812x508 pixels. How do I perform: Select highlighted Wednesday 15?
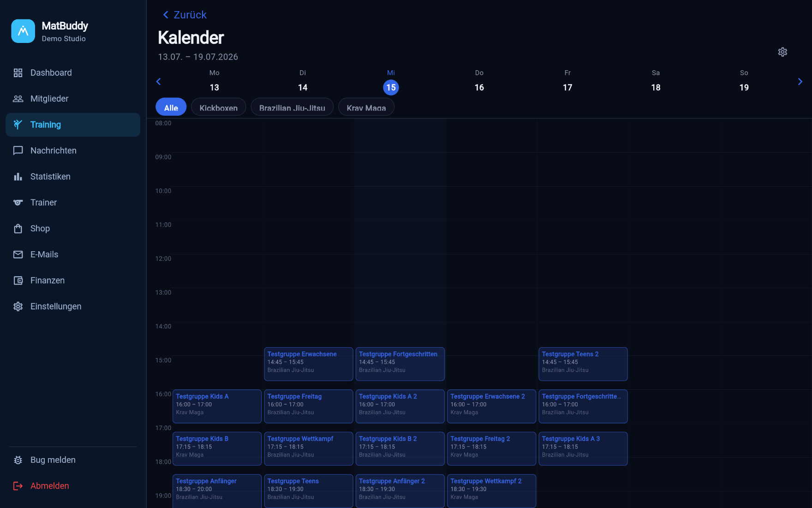(391, 87)
